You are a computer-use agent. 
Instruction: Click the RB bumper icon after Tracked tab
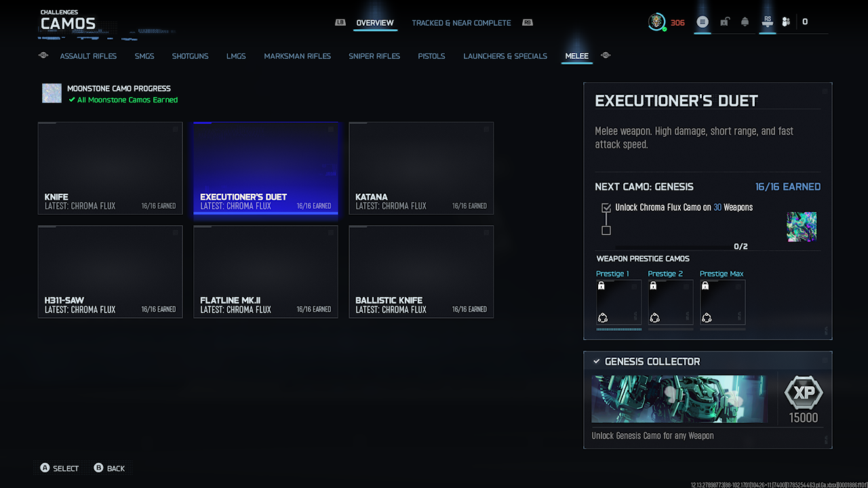[x=528, y=22]
